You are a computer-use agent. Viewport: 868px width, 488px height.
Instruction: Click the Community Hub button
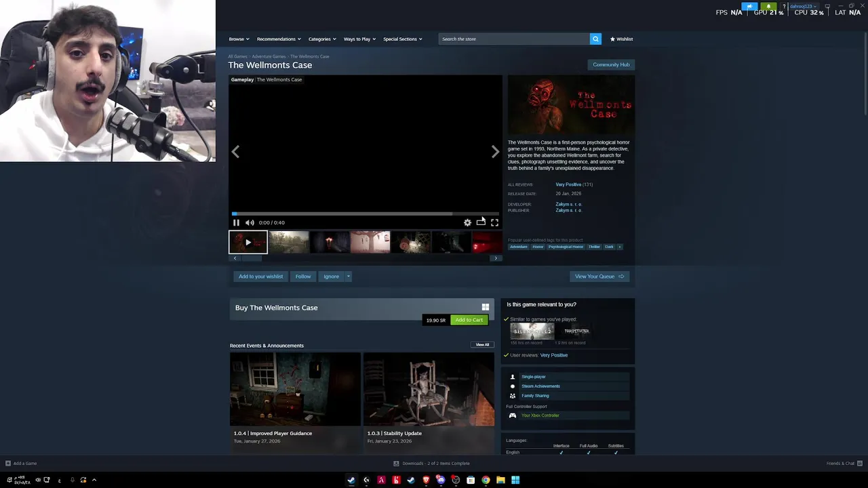pos(611,64)
